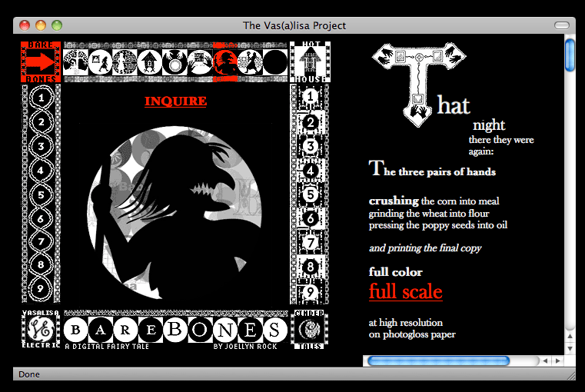Click the vertical scrollbar down arrow
585x392 pixels.
[570, 348]
